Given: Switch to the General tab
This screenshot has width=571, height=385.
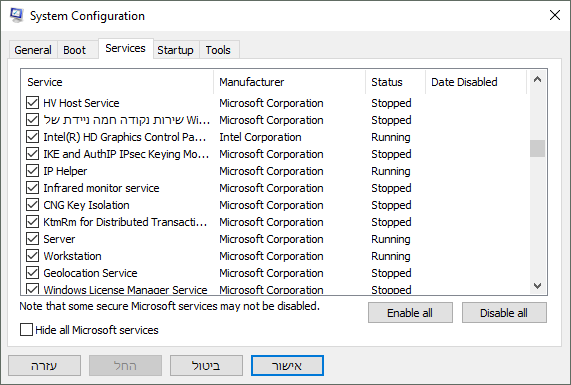Looking at the screenshot, I should (33, 50).
